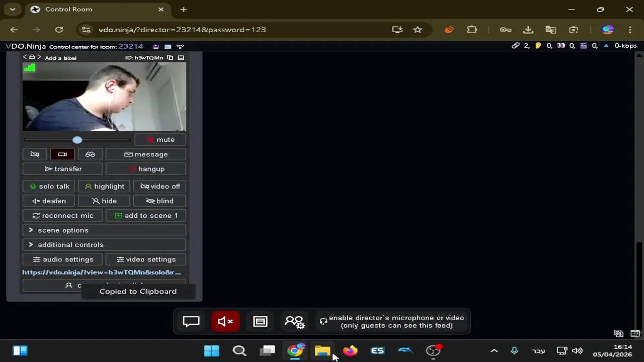Click the taskbar speaker volume icon
The image size is (644, 362).
coord(578,351)
